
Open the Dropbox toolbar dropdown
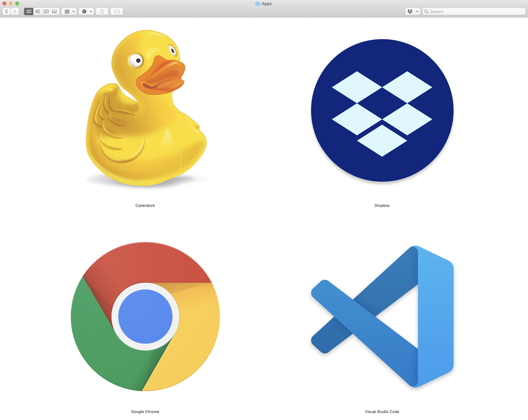point(413,11)
